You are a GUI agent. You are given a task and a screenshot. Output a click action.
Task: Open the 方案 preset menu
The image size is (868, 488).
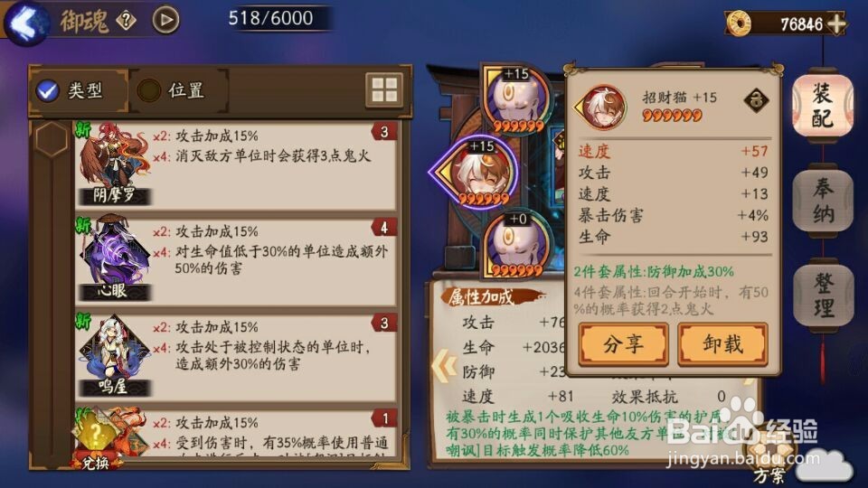[769, 460]
